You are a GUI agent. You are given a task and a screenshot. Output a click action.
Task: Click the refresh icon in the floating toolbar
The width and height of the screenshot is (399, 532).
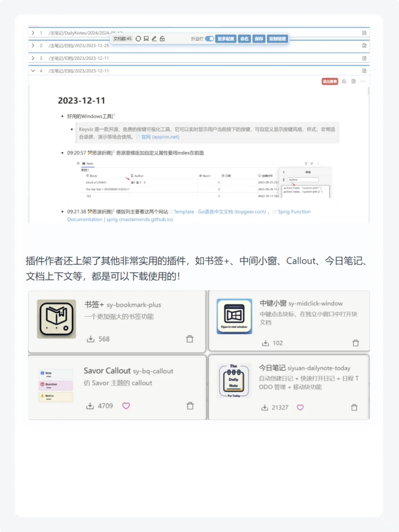tap(138, 38)
